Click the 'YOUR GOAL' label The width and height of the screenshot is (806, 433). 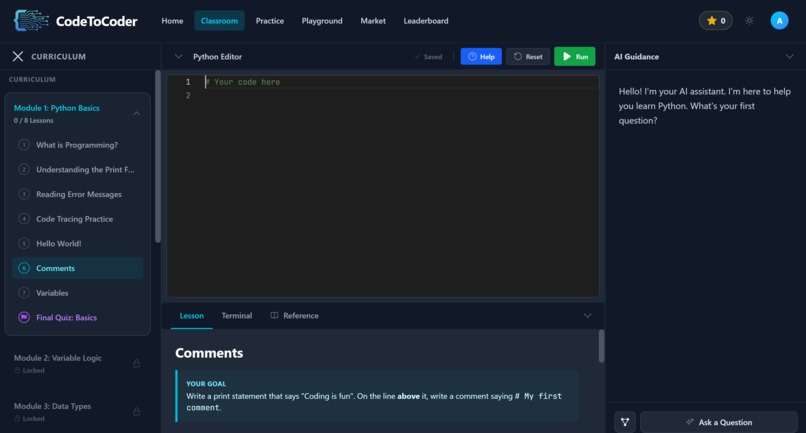[x=206, y=384]
